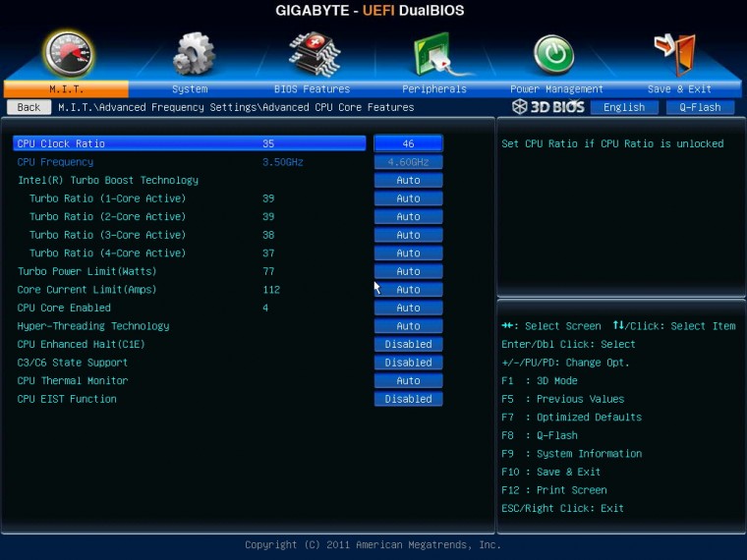Go to the Peripherals tab
Viewport: 747px width, 560px height.
434,89
